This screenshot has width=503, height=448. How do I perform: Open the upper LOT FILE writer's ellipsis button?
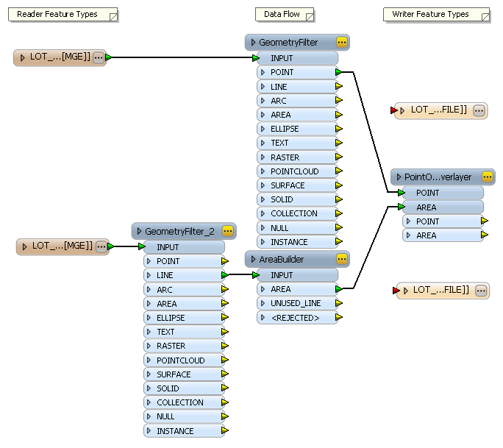pos(479,110)
